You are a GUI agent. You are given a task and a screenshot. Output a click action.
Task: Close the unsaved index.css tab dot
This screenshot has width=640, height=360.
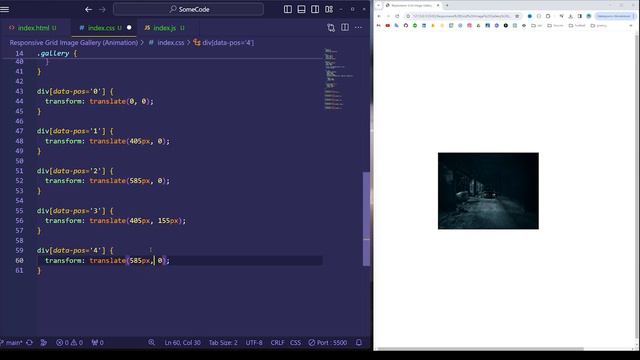pos(129,28)
